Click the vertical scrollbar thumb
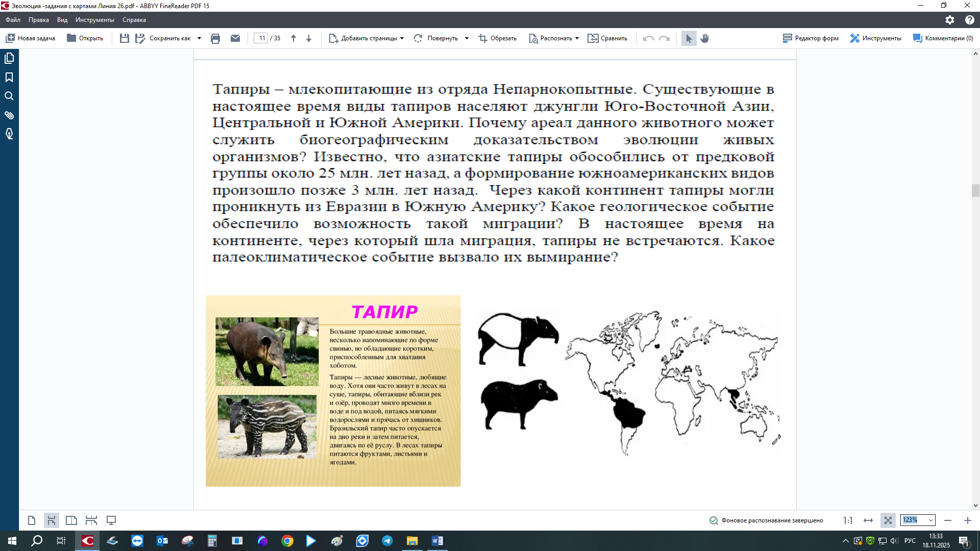980x551 pixels. click(975, 190)
